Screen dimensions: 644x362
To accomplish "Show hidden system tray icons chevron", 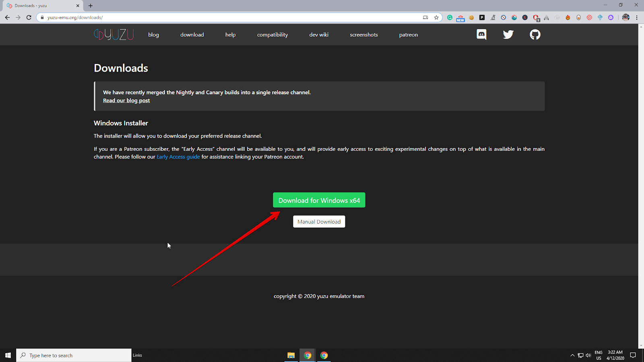I will click(x=572, y=355).
